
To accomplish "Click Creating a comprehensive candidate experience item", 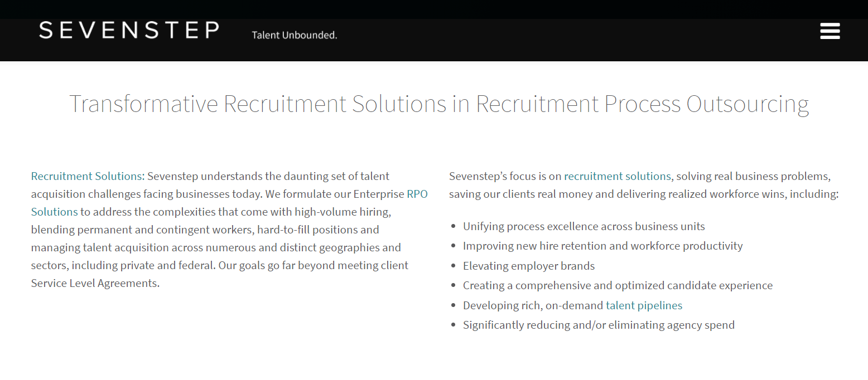I will 618,285.
